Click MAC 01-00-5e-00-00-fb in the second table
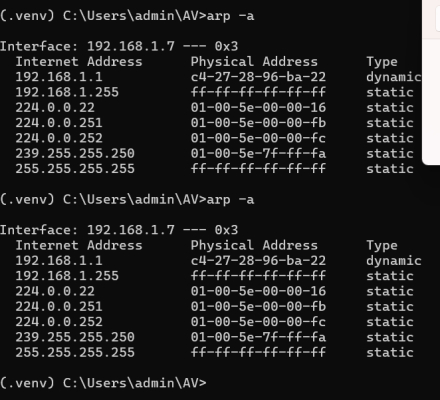This screenshot has width=440, height=400. tap(258, 307)
